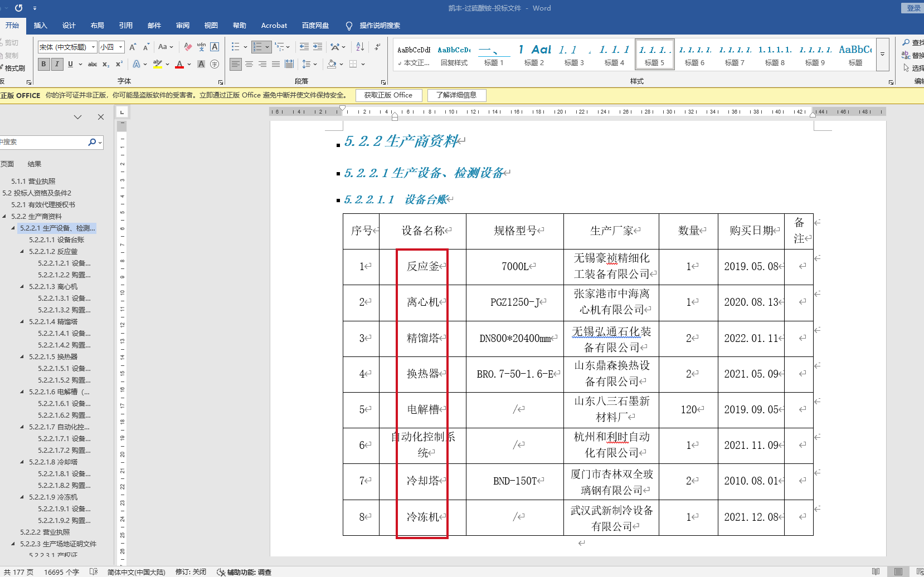Select 5.2.2.1.1 设备台账 in the navigation tree
Viewport: 924px width, 577px height.
click(x=56, y=240)
